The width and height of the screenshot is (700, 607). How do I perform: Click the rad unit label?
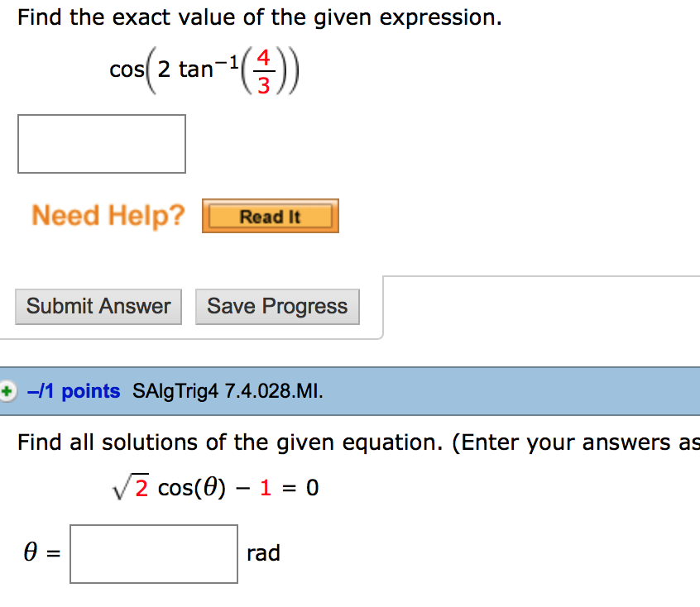[x=263, y=553]
